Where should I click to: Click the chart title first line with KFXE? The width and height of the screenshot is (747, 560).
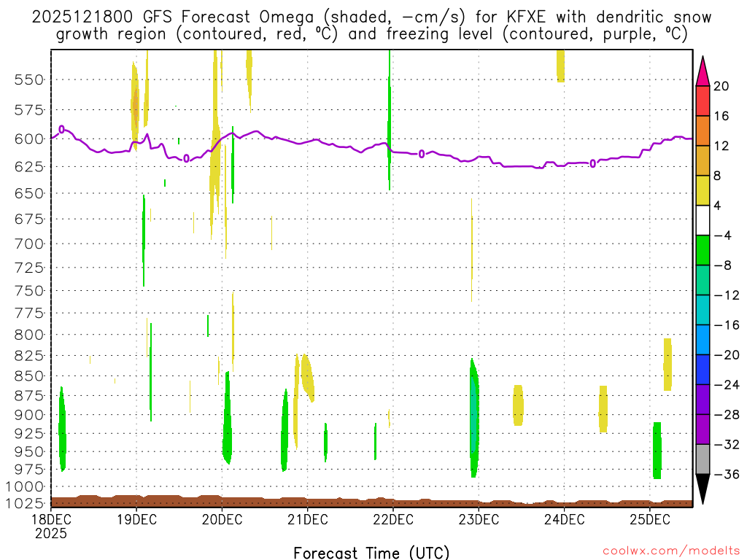click(371, 17)
